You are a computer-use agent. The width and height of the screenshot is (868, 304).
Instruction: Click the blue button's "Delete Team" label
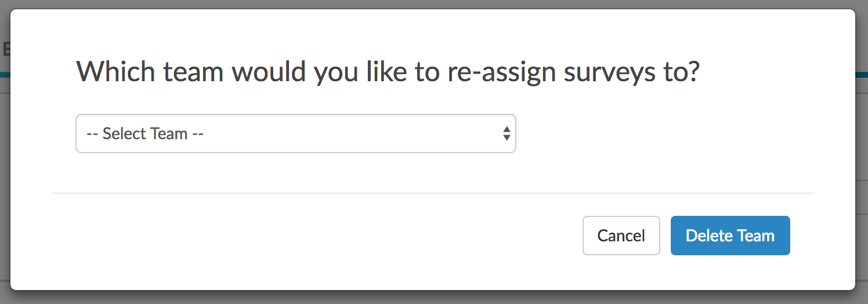pyautogui.click(x=730, y=236)
